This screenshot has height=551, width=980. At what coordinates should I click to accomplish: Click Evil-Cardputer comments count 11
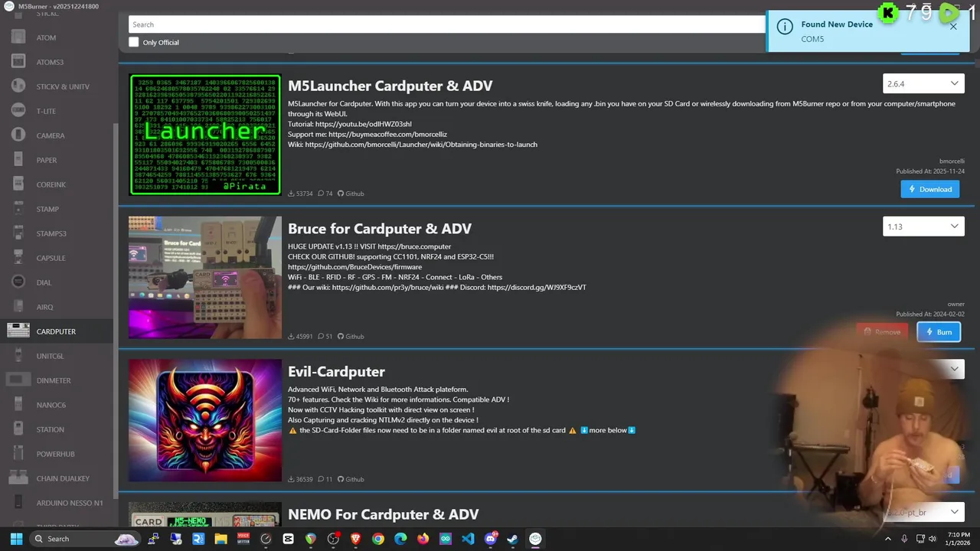pyautogui.click(x=325, y=479)
